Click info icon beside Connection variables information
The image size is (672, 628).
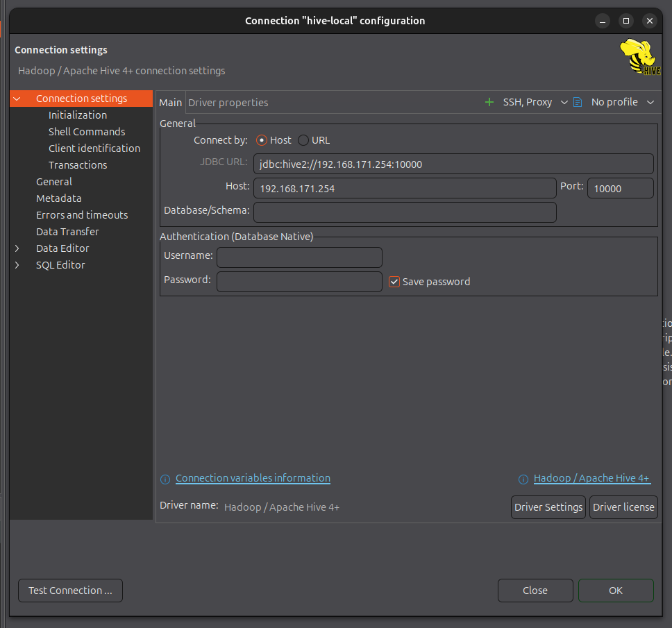(165, 480)
